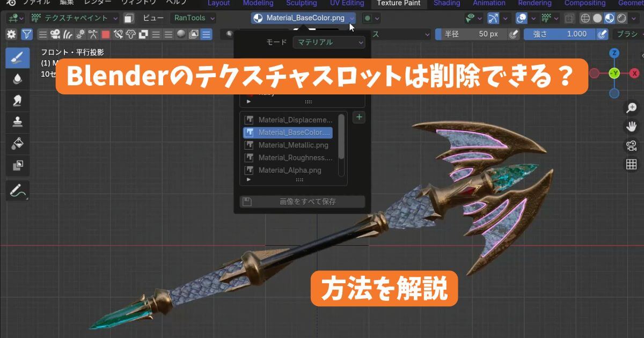The width and height of the screenshot is (644, 338).
Task: Click the gear settings icon in second toolbar row
Action: (x=11, y=34)
